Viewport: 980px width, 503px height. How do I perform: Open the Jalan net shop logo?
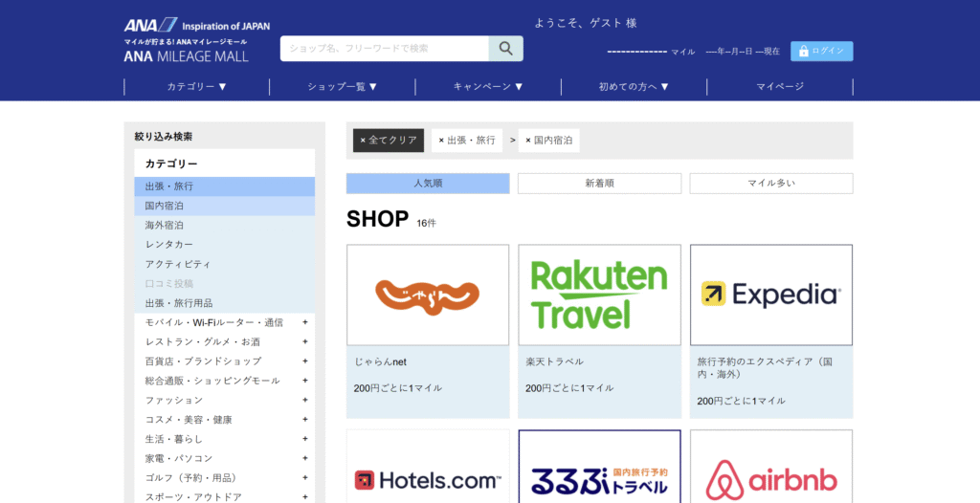pos(428,295)
